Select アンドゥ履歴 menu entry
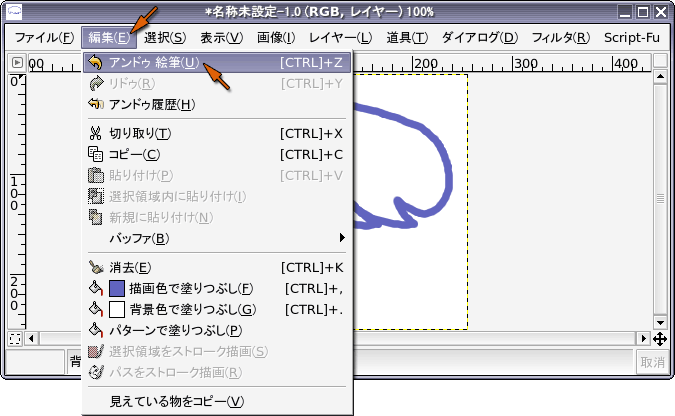The image size is (675, 416). coord(217,104)
